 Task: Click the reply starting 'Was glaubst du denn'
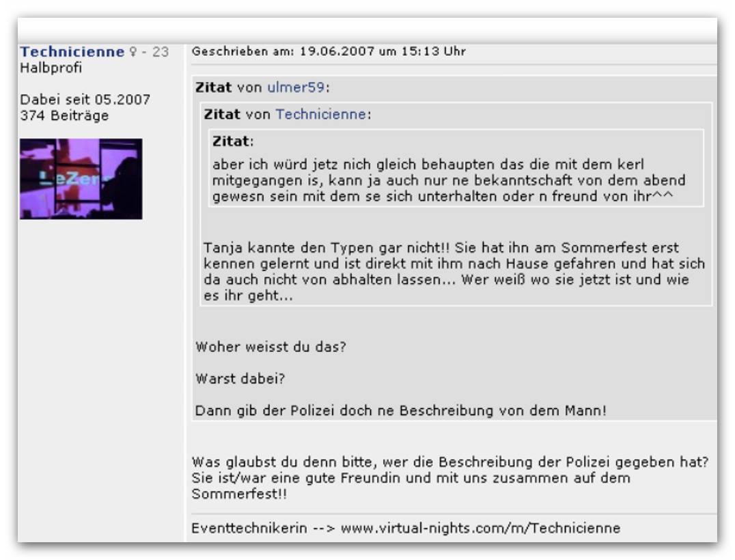pyautogui.click(x=450, y=478)
